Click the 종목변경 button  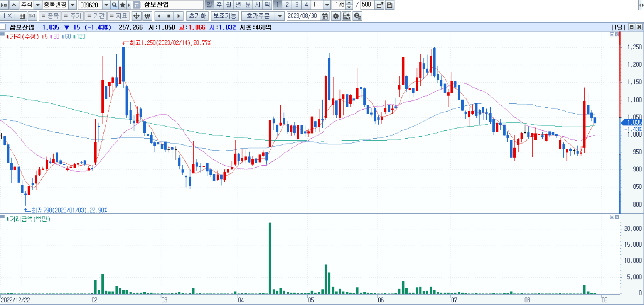55,5
